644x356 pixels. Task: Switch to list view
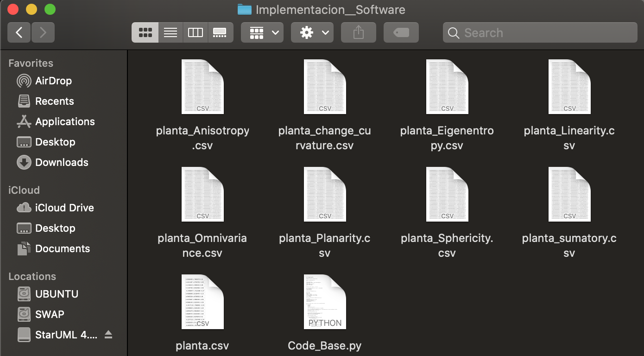click(x=170, y=32)
